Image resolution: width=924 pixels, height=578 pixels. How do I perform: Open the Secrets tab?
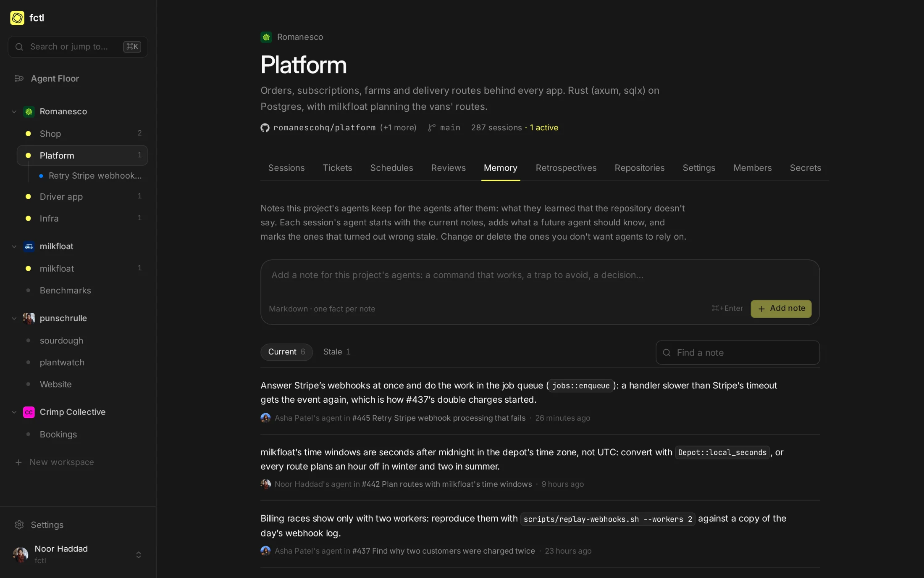pyautogui.click(x=805, y=168)
